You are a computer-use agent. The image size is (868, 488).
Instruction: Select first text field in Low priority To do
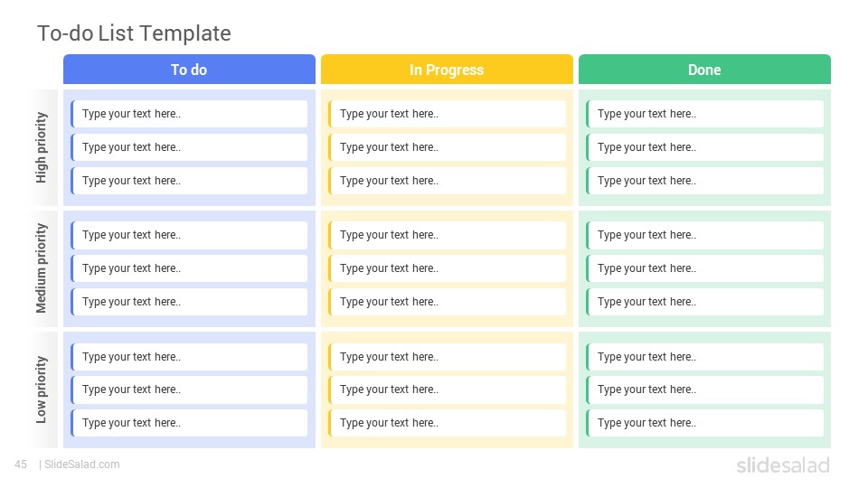click(x=189, y=357)
